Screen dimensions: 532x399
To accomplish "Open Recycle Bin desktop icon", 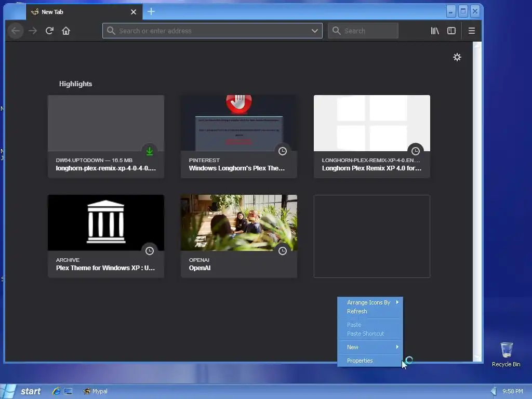I will tap(506, 354).
